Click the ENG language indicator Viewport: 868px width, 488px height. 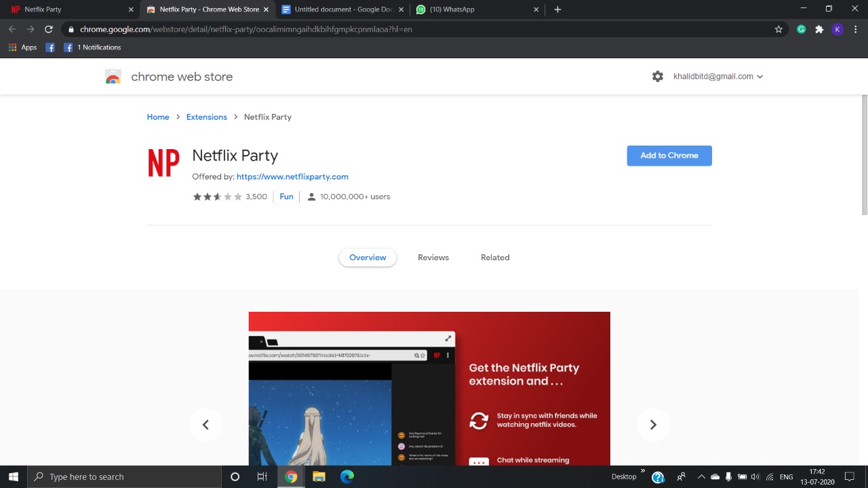tap(787, 477)
